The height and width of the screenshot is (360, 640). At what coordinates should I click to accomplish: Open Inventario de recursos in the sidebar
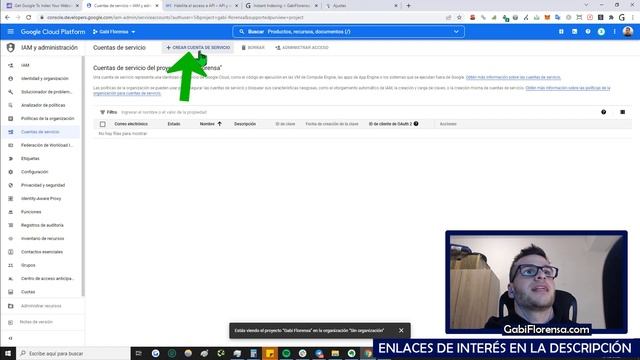coord(41,238)
